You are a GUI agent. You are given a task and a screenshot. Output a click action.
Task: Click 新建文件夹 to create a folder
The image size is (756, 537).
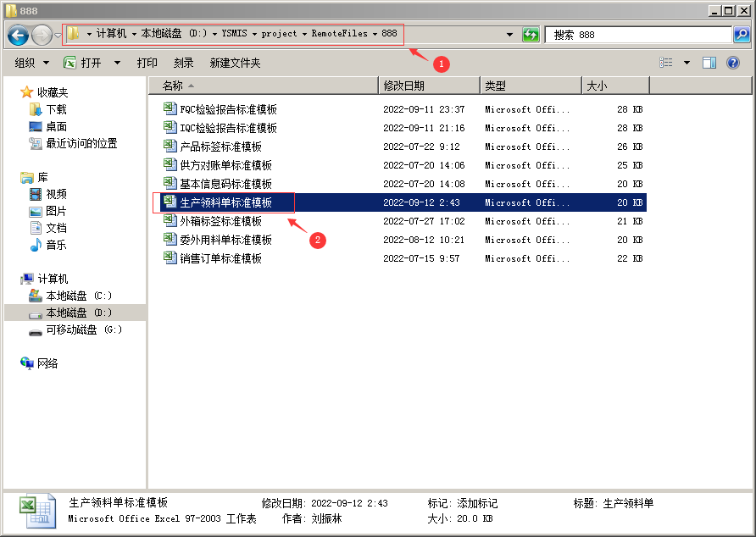[235, 63]
